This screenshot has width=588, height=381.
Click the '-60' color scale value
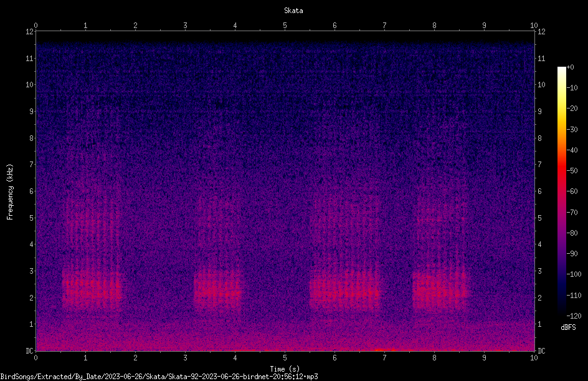click(572, 191)
